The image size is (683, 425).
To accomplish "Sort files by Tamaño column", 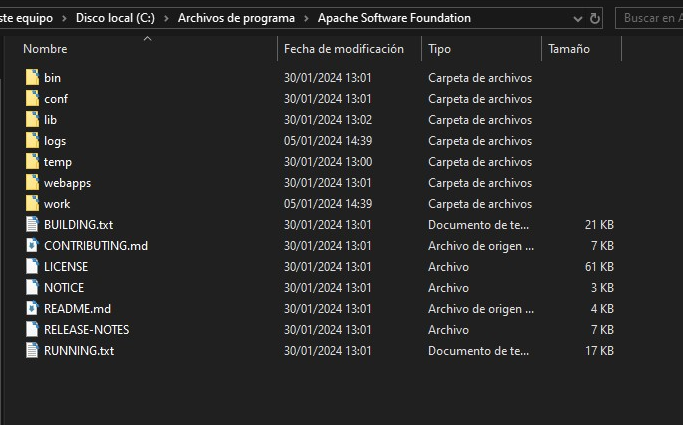I will [x=568, y=49].
